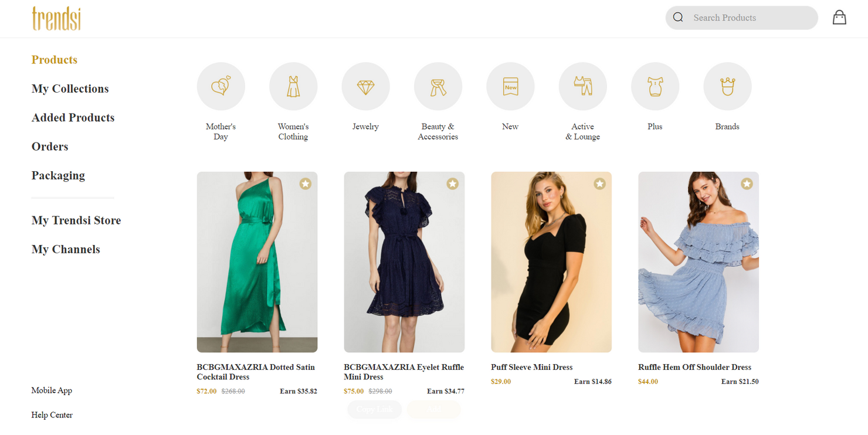The image size is (868, 435).
Task: Open the shopping bag cart icon
Action: [839, 18]
